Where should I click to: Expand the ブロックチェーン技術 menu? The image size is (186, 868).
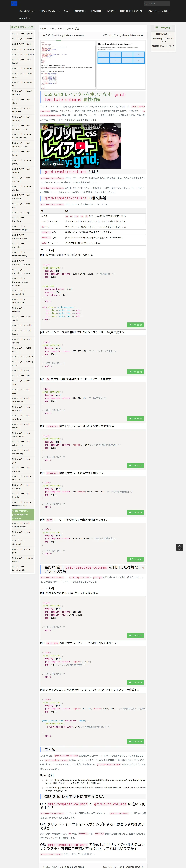point(159,11)
